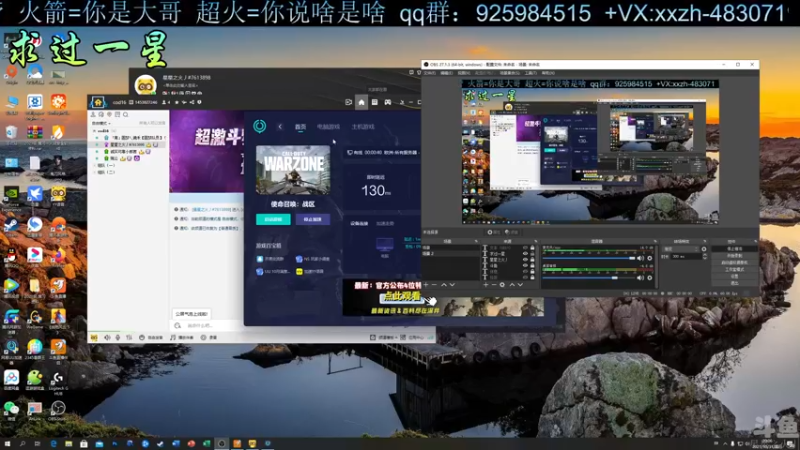The image size is (800, 450).
Task: Mute second OBS mixer track speaker
Action: point(640,278)
